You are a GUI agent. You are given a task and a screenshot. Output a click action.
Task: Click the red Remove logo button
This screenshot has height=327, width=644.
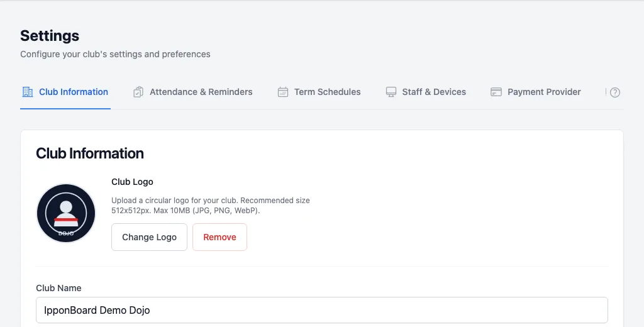coord(219,237)
